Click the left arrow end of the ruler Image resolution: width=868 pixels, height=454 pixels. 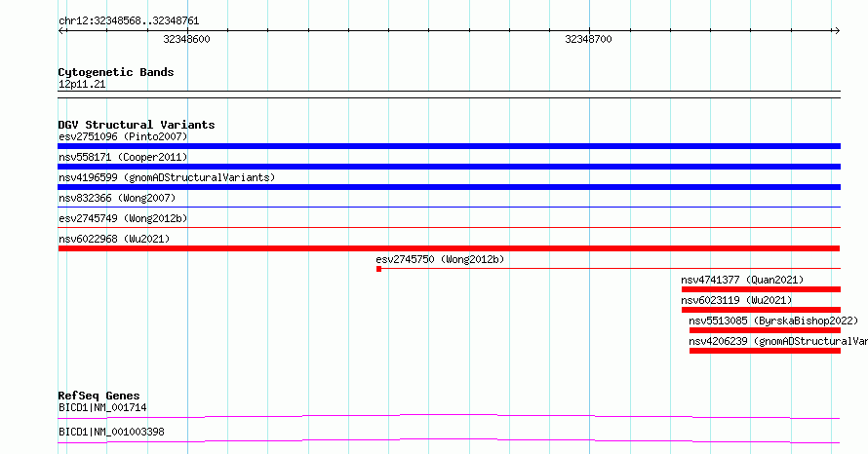(61, 30)
